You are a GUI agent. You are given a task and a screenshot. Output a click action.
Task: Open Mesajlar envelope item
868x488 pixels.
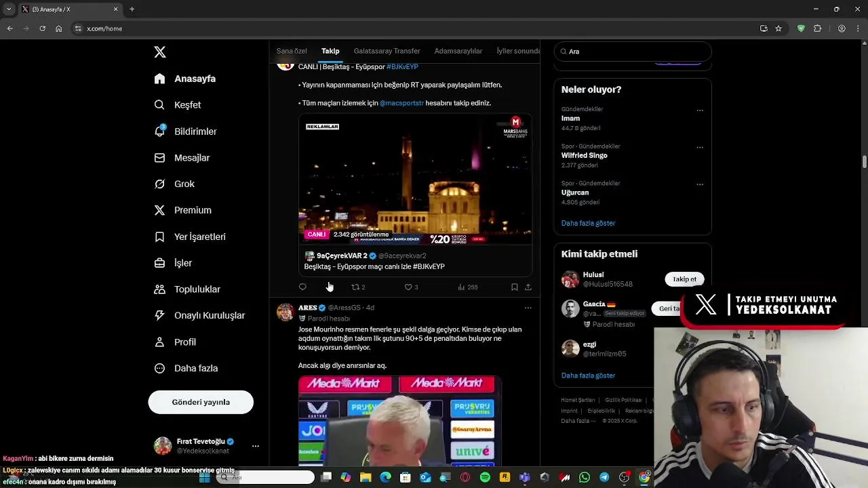[x=182, y=158]
